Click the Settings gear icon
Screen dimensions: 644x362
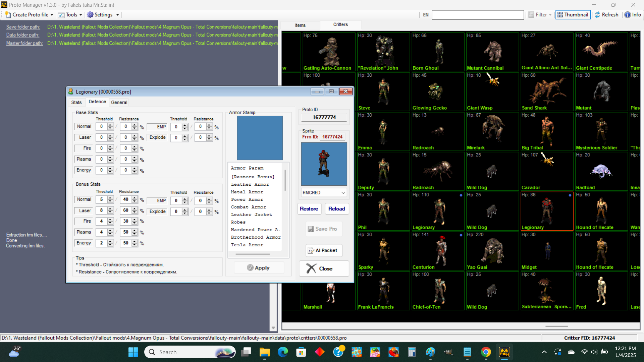point(90,15)
